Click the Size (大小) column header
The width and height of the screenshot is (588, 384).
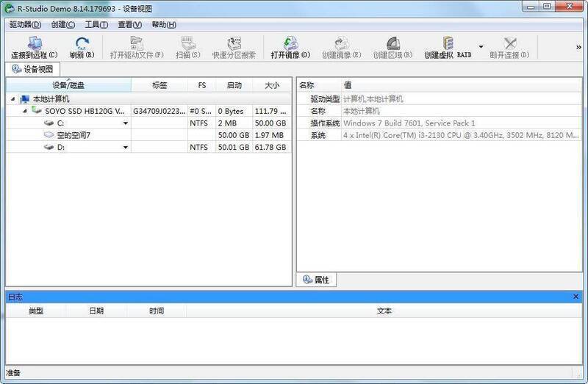click(272, 85)
